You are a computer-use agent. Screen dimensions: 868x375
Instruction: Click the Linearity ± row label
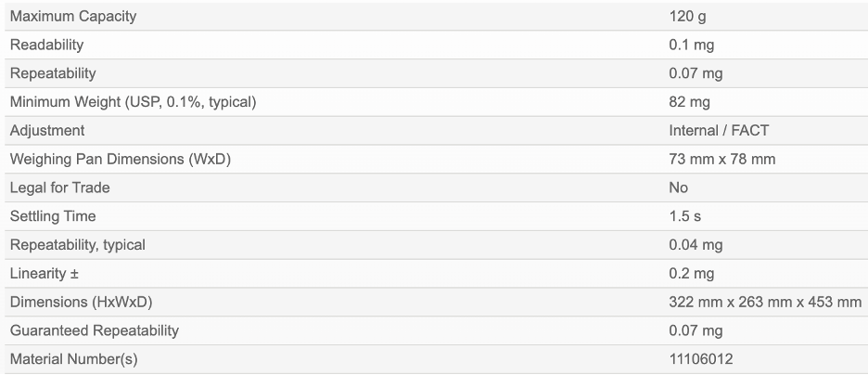pos(44,274)
